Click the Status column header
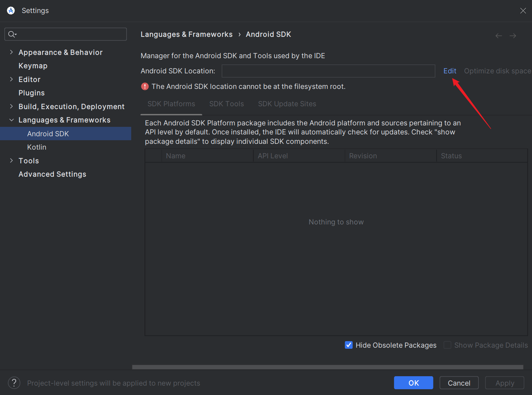 (x=482, y=156)
